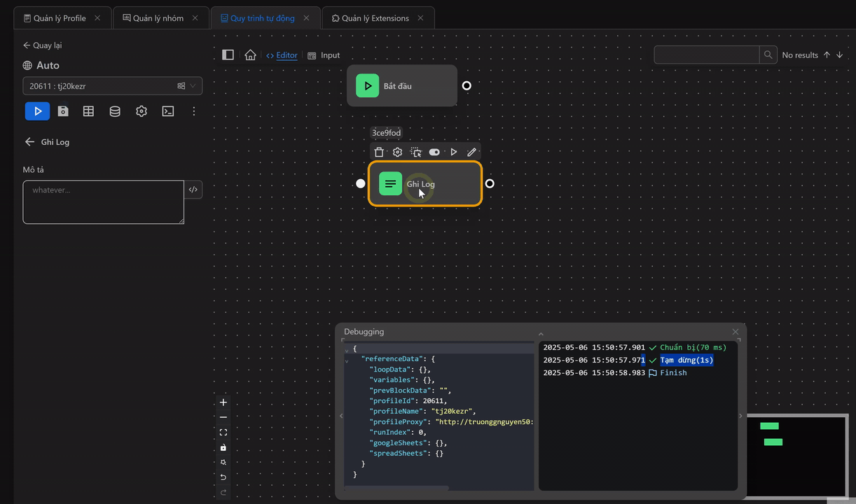Click the Save workflow icon
The width and height of the screenshot is (856, 504).
(63, 111)
